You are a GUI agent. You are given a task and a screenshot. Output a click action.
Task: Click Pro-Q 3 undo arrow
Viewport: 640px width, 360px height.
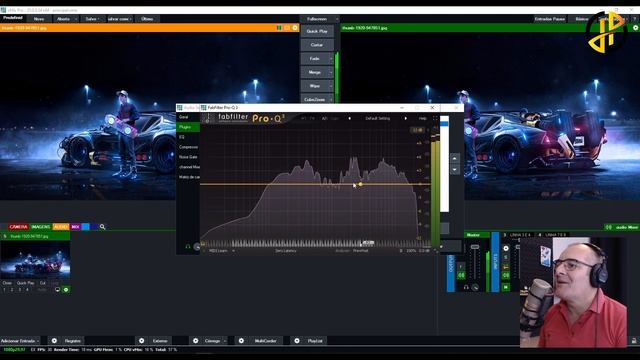click(303, 118)
